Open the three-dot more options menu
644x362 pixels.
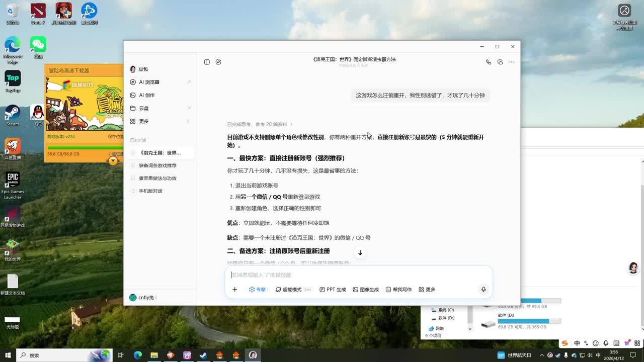click(x=511, y=62)
